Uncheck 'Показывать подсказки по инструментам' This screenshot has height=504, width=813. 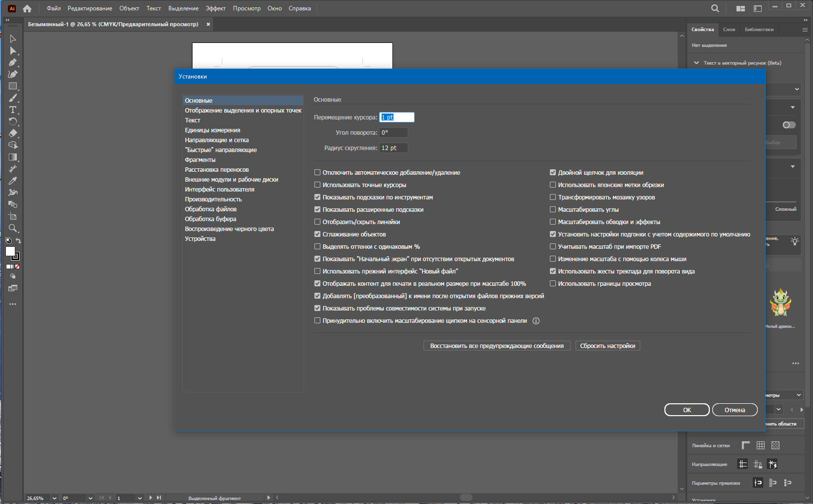[x=317, y=197]
